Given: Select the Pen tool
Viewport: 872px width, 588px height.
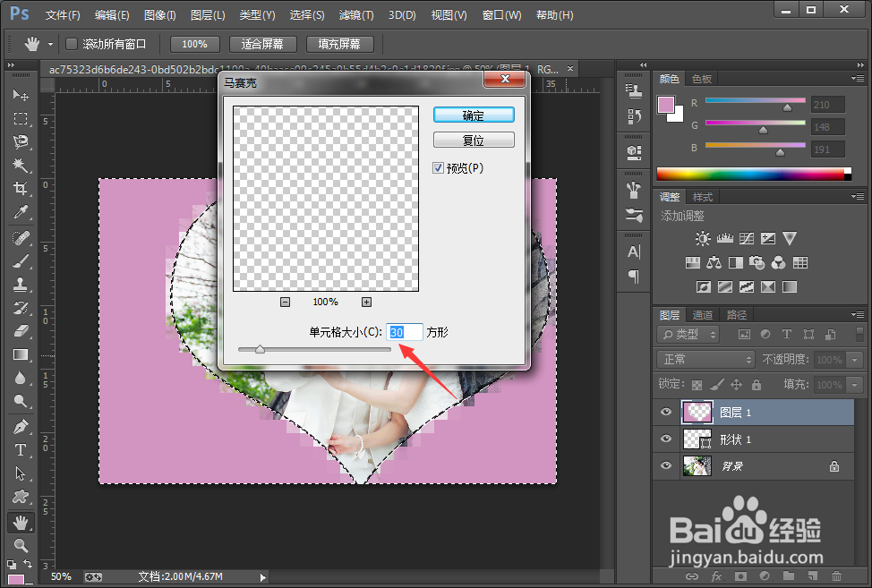Looking at the screenshot, I should pyautogui.click(x=21, y=427).
